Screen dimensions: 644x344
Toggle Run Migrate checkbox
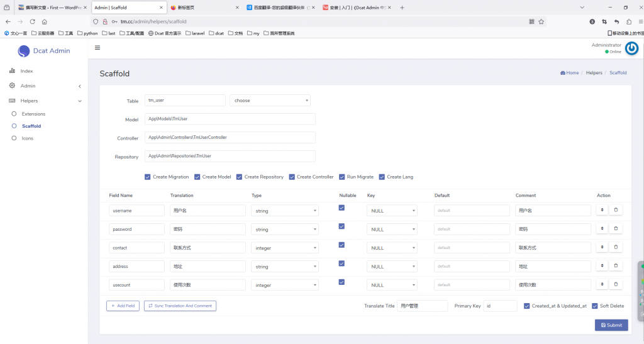click(341, 177)
